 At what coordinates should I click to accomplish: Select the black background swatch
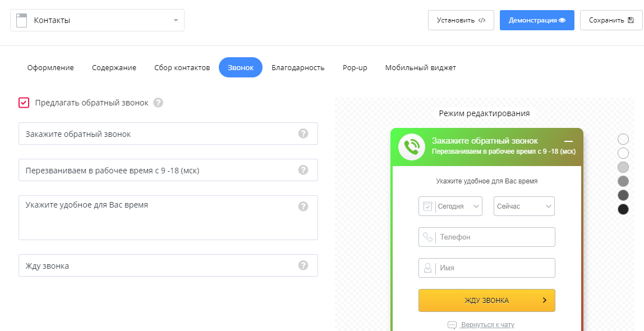point(623,209)
